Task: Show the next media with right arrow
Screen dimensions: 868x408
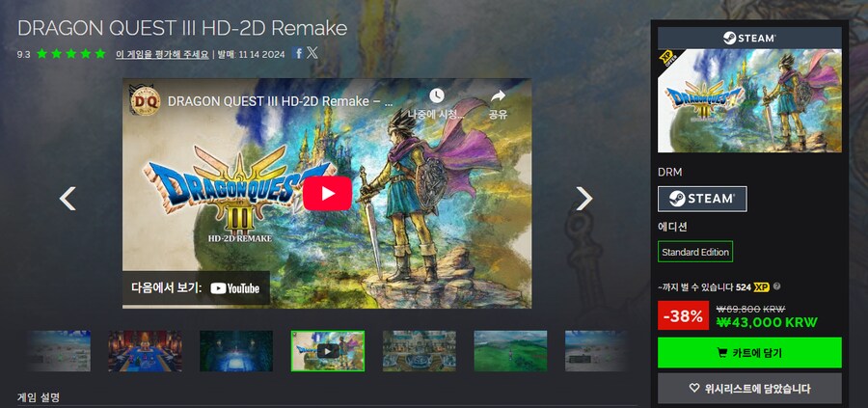Action: [584, 198]
